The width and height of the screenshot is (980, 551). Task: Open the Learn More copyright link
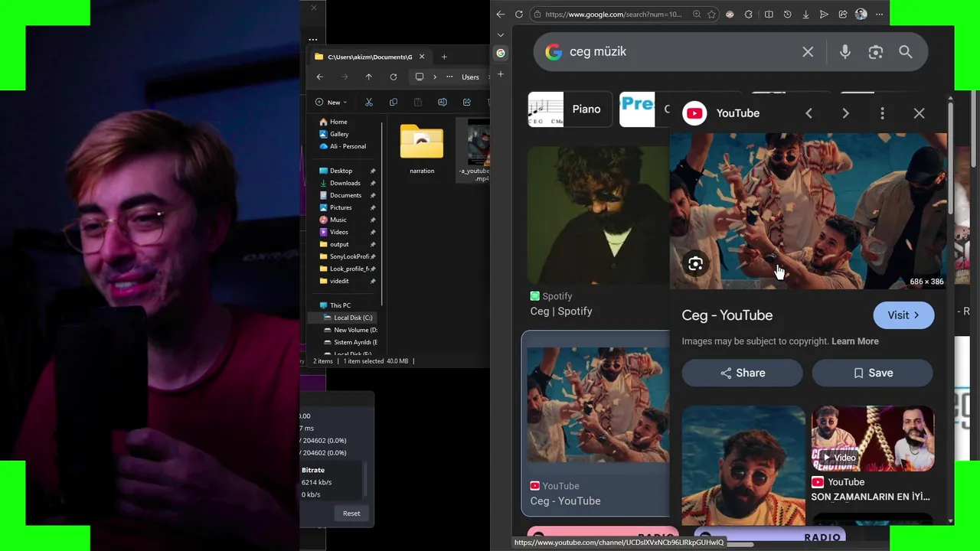[855, 341]
